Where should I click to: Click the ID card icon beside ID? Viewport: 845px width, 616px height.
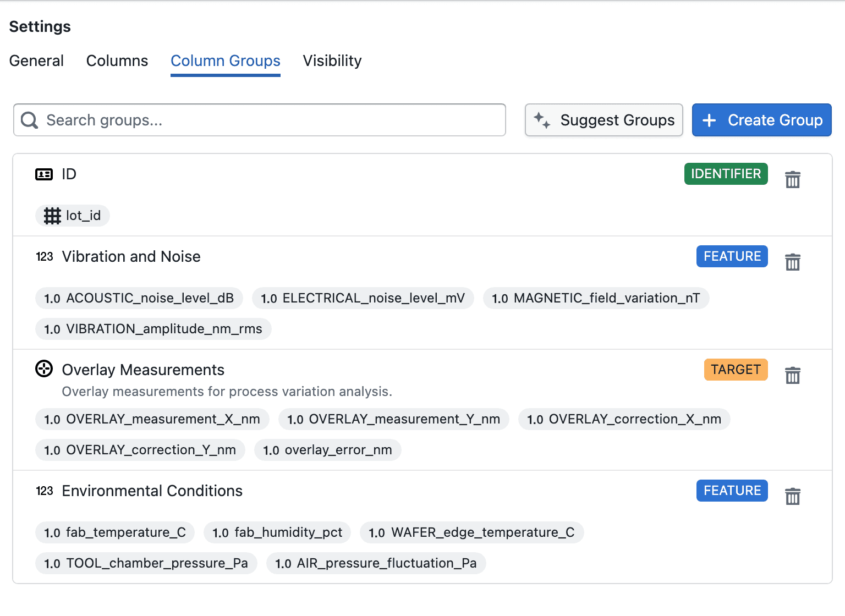click(x=44, y=174)
